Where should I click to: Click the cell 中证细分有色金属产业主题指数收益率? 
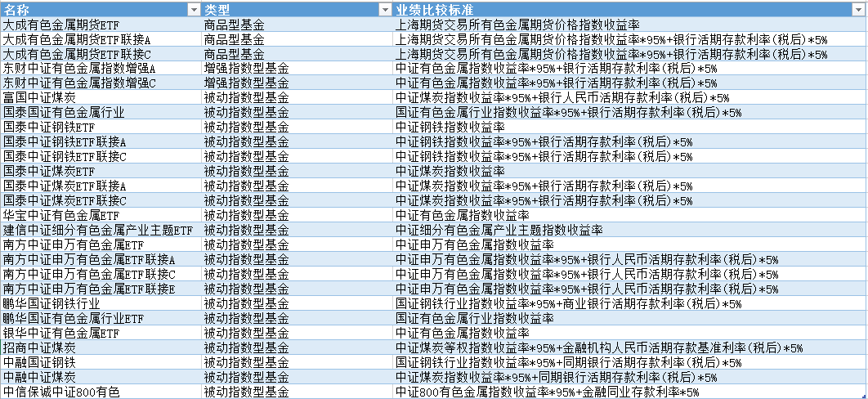(x=630, y=230)
